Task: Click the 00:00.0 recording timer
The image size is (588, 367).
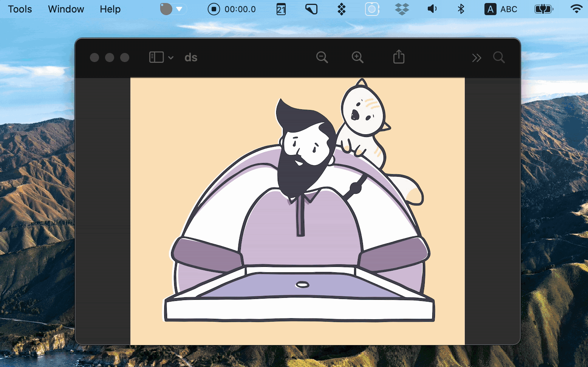Action: click(x=240, y=9)
